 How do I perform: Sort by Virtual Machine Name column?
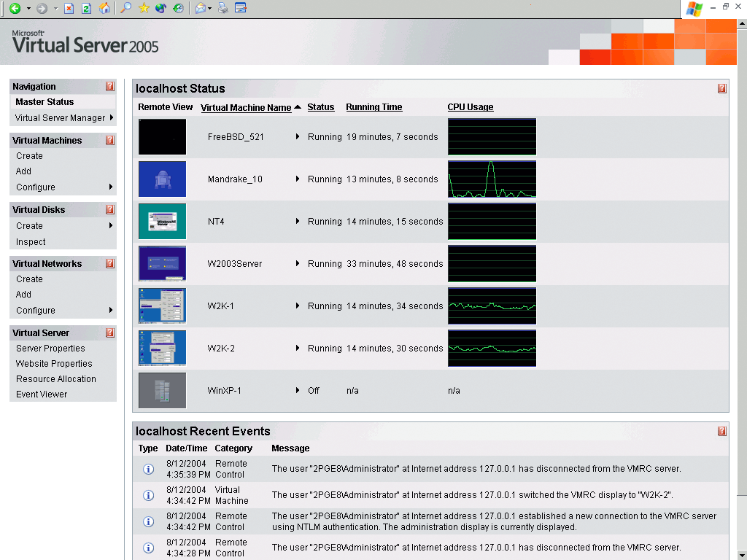click(246, 108)
